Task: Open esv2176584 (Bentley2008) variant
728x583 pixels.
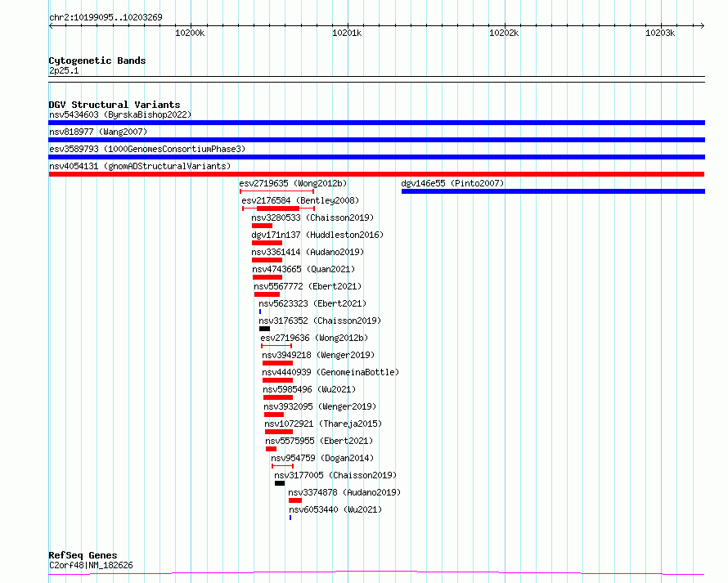Action: 300,200
